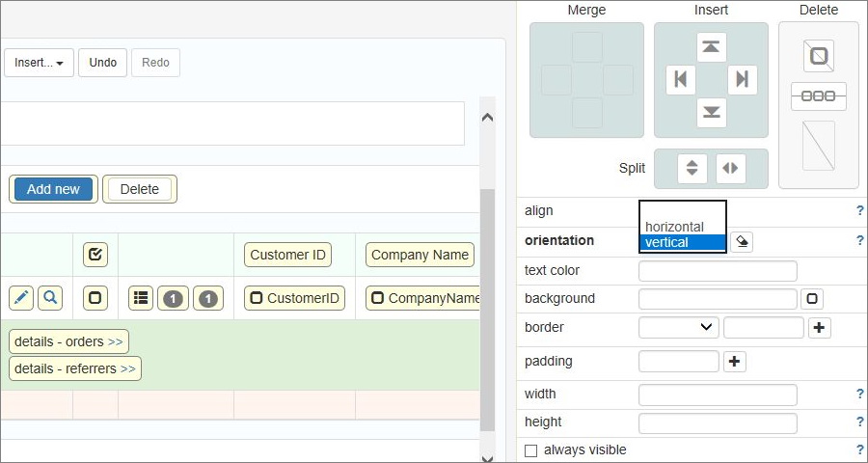Click the pencil edit icon in grid row

click(21, 298)
